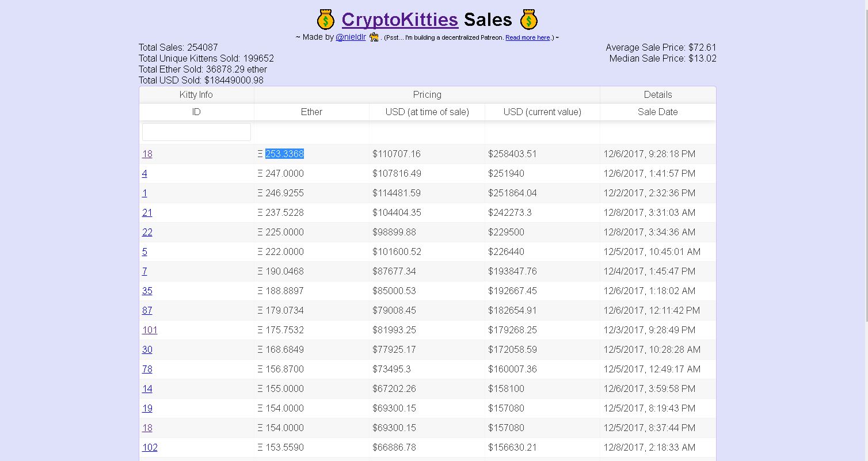
Task: Click the 'Total Sales: 254087' statistic
Action: 178,47
